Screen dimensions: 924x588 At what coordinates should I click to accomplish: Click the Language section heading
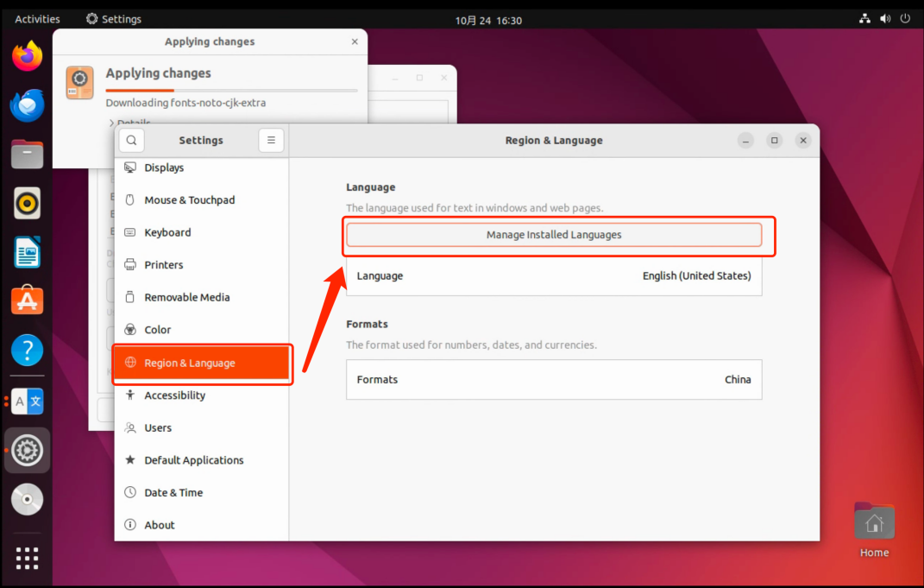click(x=371, y=187)
